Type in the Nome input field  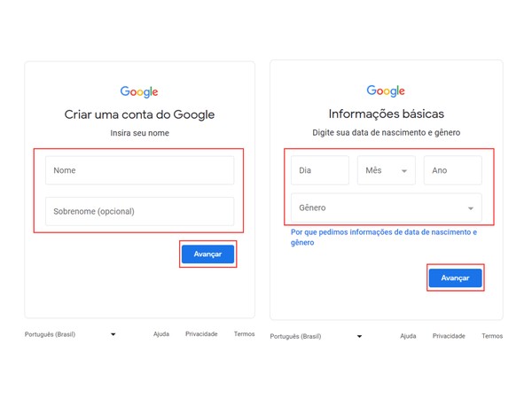point(139,170)
